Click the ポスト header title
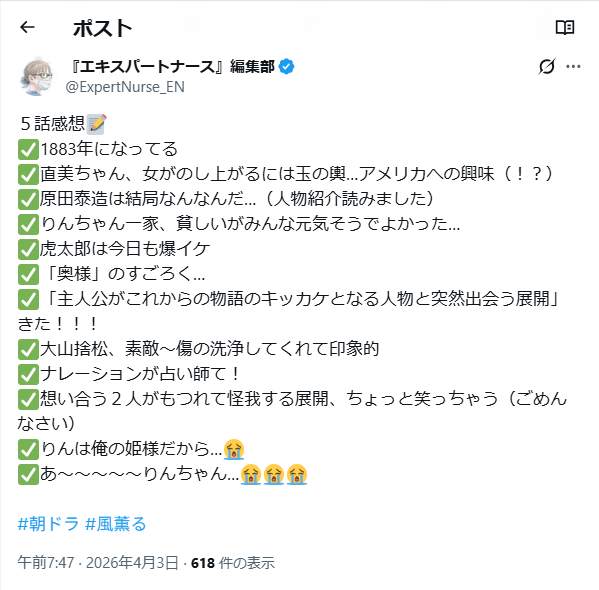 pyautogui.click(x=102, y=28)
